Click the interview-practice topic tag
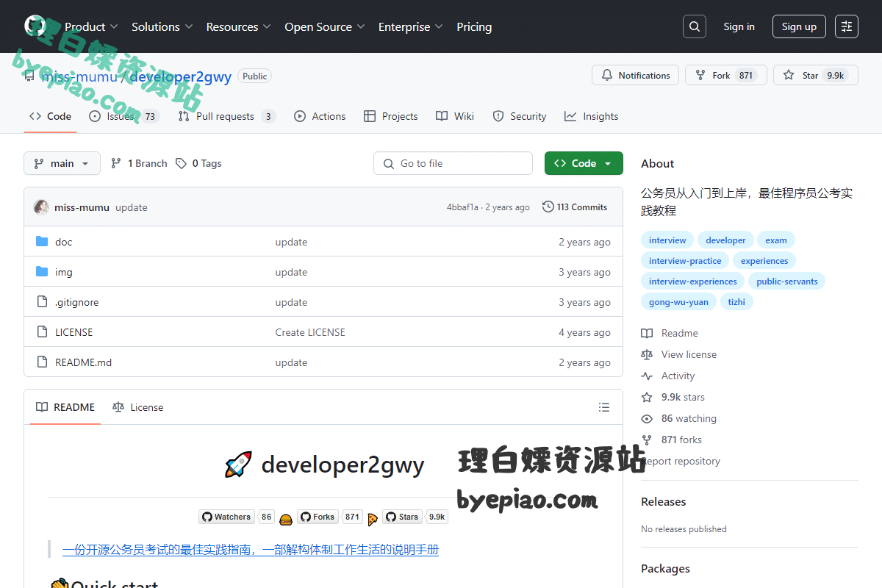This screenshot has height=588, width=882. pos(685,261)
